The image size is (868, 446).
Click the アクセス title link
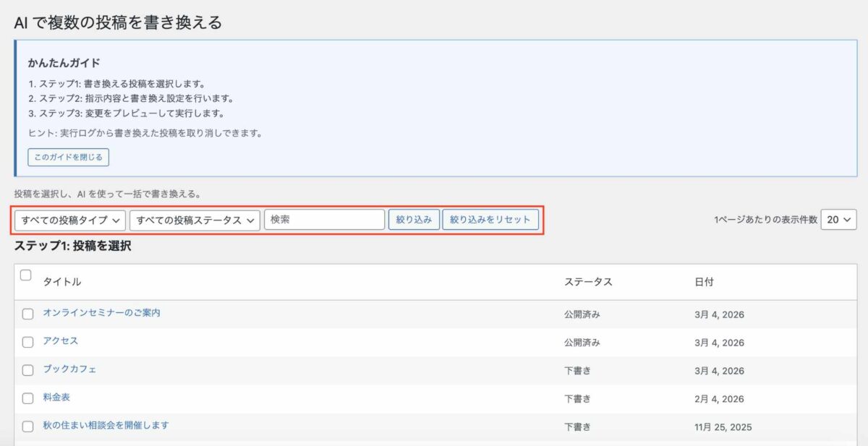[x=61, y=341]
